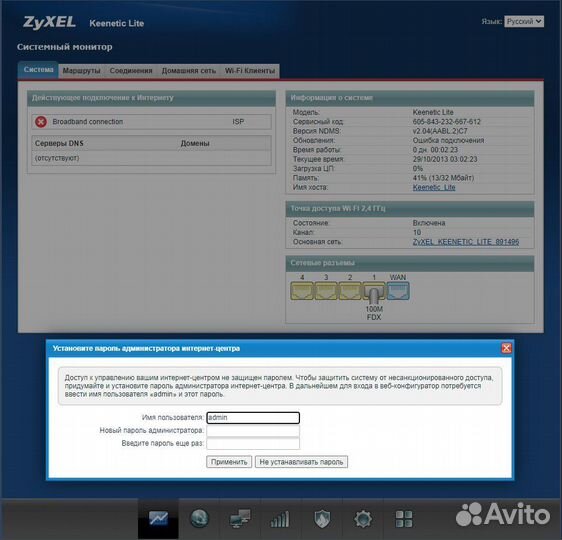Click the Домены column header
562x540 pixels.
(195, 143)
